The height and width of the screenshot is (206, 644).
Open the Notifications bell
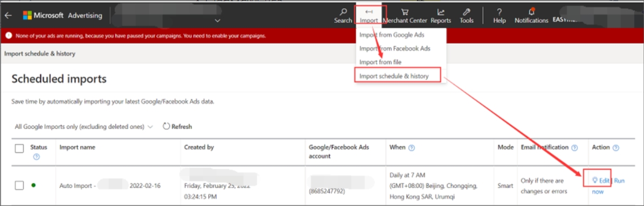531,16
